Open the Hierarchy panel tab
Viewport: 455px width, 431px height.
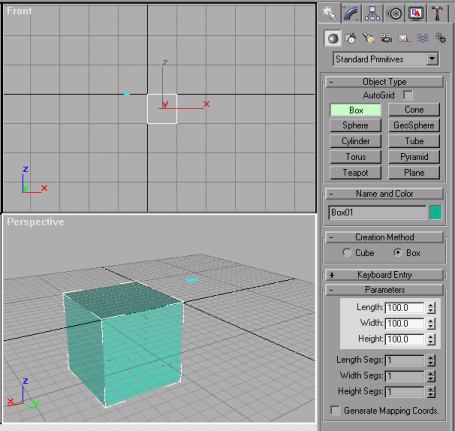[x=372, y=13]
